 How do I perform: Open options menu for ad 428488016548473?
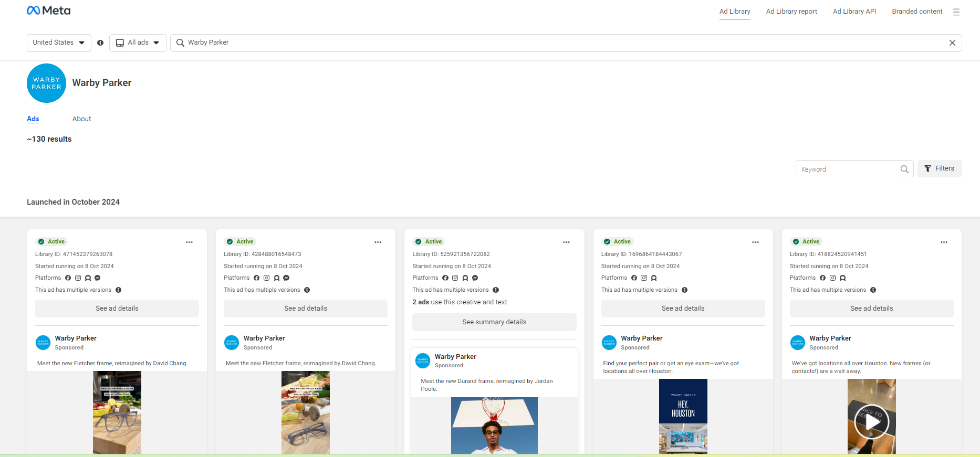tap(378, 242)
